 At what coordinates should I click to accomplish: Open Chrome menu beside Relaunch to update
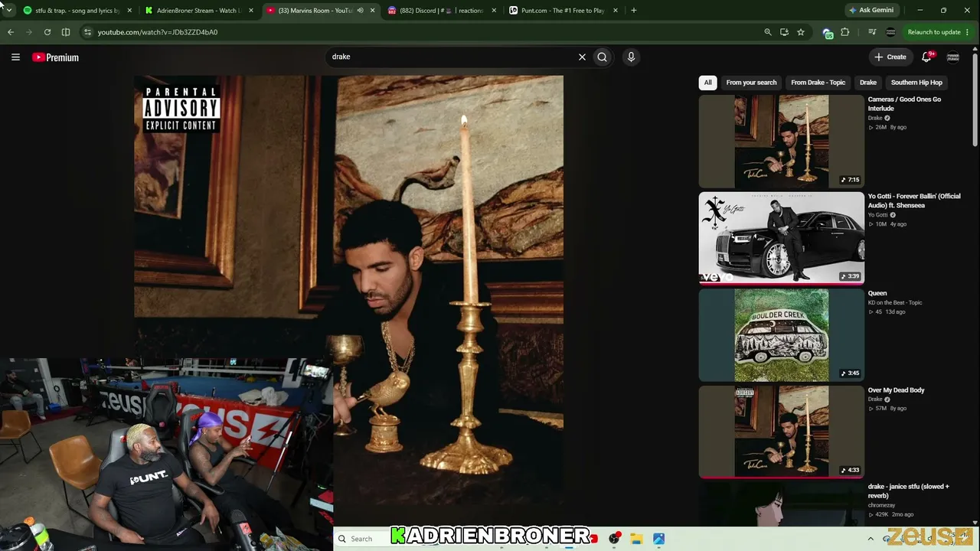968,32
